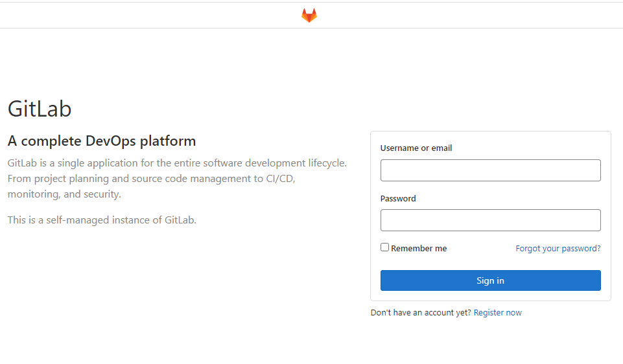The width and height of the screenshot is (623, 364).
Task: Click the GitLab main heading
Action: pos(40,109)
